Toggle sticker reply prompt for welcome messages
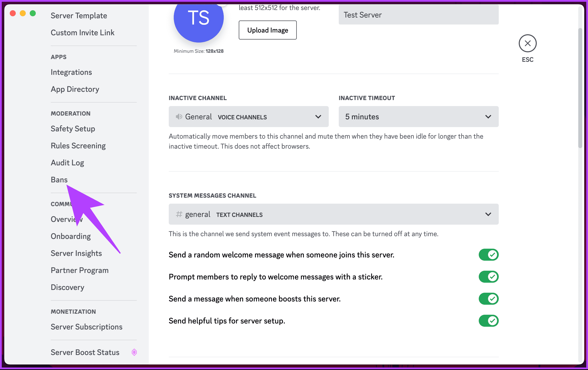Image resolution: width=588 pixels, height=370 pixels. tap(488, 277)
